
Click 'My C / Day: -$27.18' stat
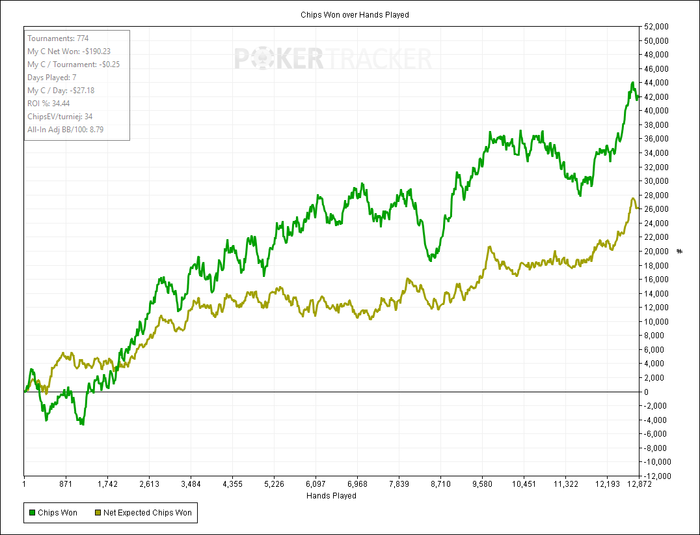pos(61,90)
